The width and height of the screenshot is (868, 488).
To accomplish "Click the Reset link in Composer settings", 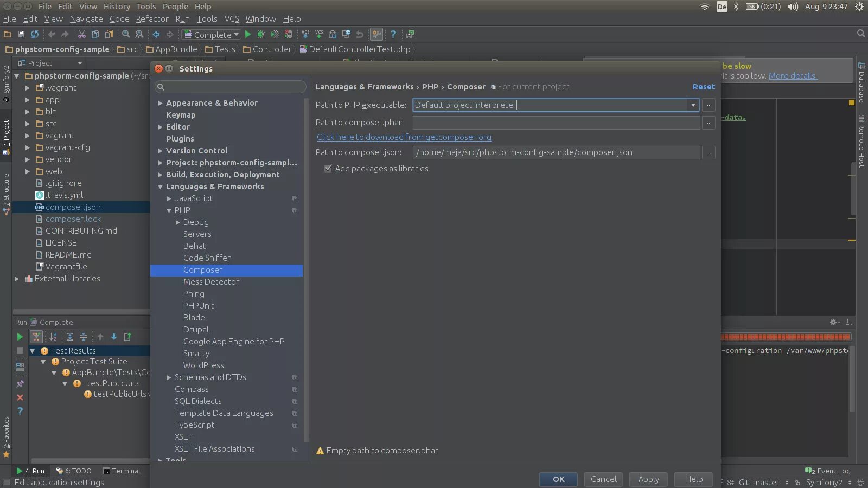I will click(x=704, y=87).
